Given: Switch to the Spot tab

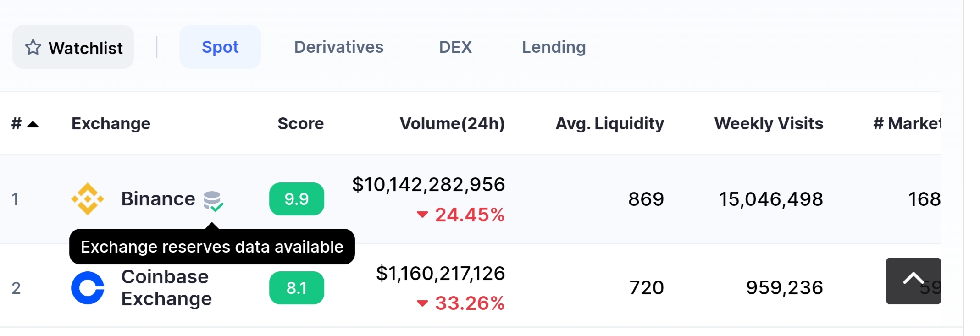Looking at the screenshot, I should point(220,47).
